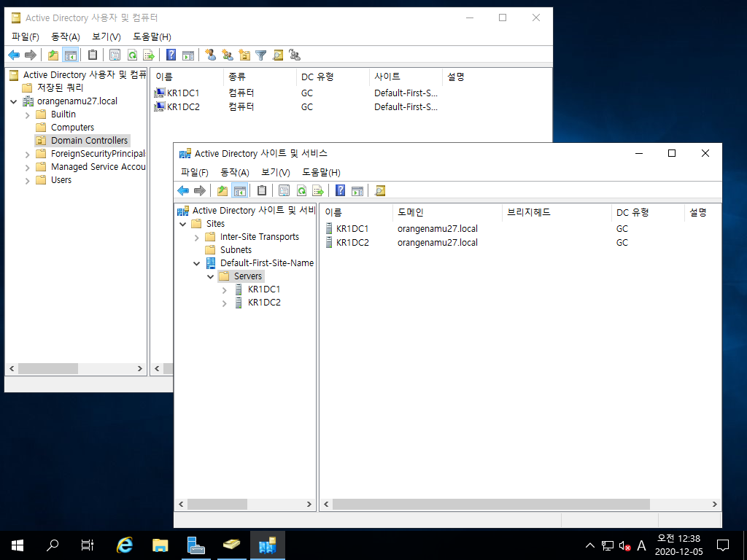
Task: Open 보기(V) menu in Sites and Services
Action: click(x=275, y=172)
